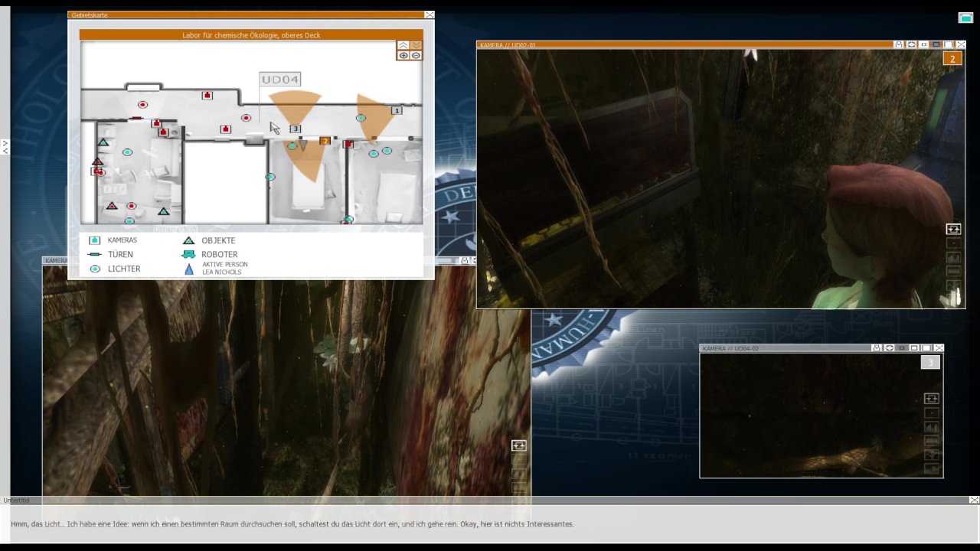Viewport: 980px width, 551px height.
Task: Go up one deck with the map's up-chevron button
Action: (403, 45)
